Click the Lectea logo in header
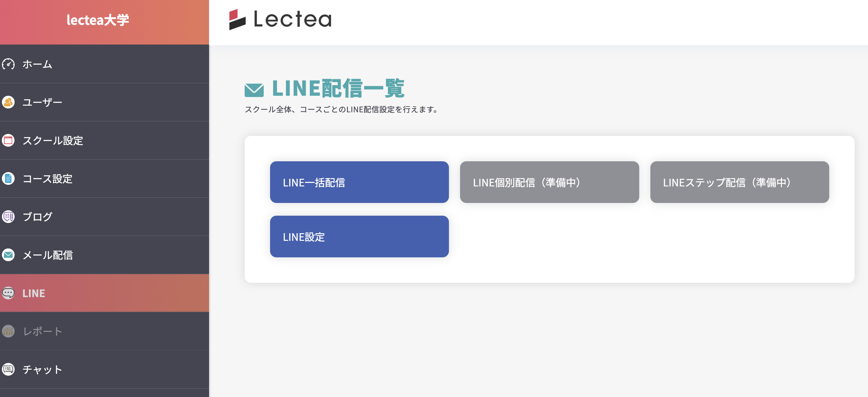 [x=280, y=19]
